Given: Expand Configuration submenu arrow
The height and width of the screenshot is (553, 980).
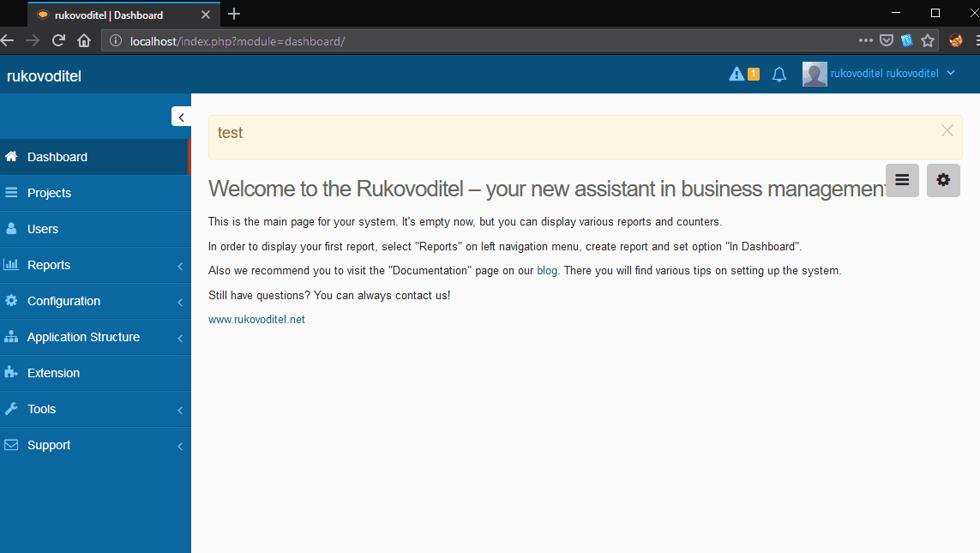Looking at the screenshot, I should click(x=180, y=303).
